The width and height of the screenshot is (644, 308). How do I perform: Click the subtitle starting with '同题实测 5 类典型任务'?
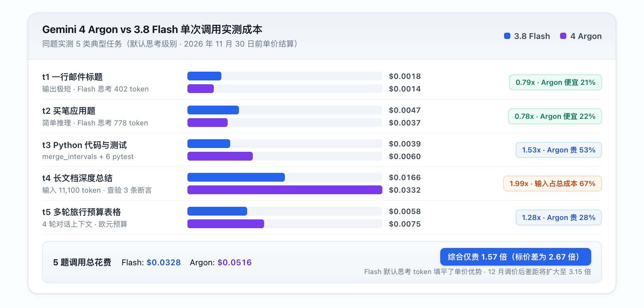[x=170, y=44]
